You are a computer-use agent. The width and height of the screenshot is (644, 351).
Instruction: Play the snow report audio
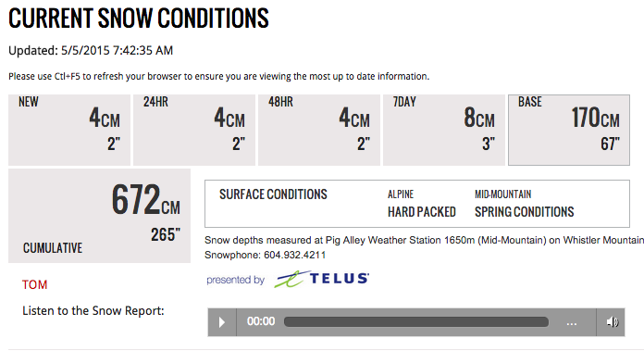[222, 321]
